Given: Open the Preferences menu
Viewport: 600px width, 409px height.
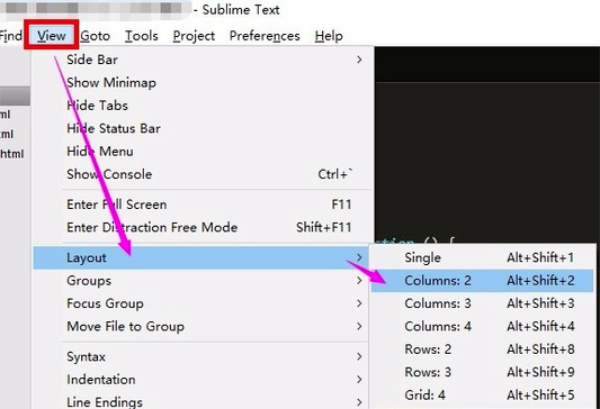Looking at the screenshot, I should click(x=264, y=36).
